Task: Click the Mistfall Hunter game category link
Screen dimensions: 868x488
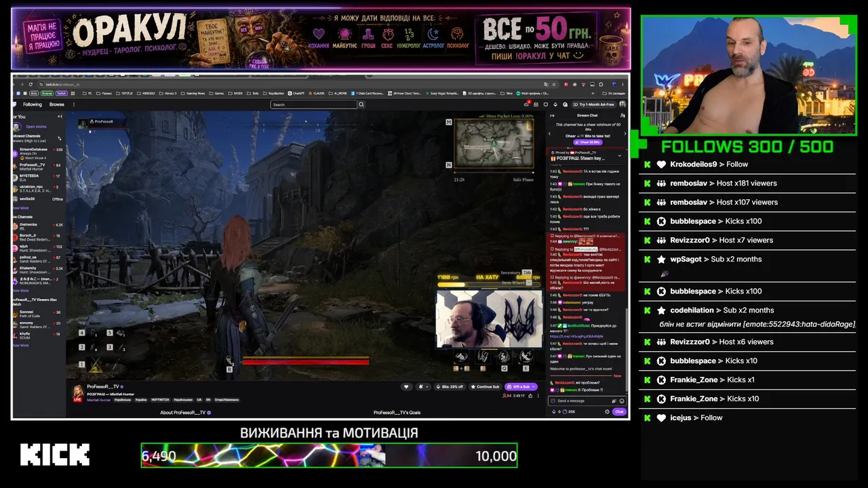Action: pyautogui.click(x=99, y=400)
